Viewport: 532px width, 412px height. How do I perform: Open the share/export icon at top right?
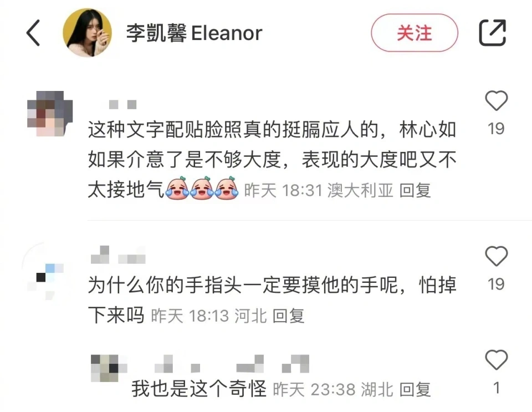(492, 33)
